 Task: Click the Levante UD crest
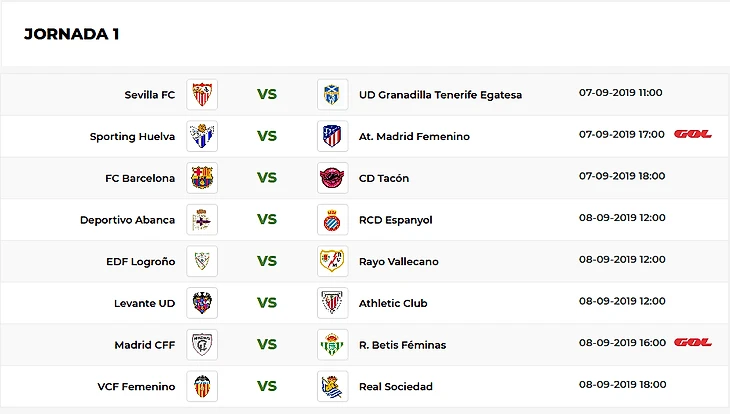click(x=202, y=303)
